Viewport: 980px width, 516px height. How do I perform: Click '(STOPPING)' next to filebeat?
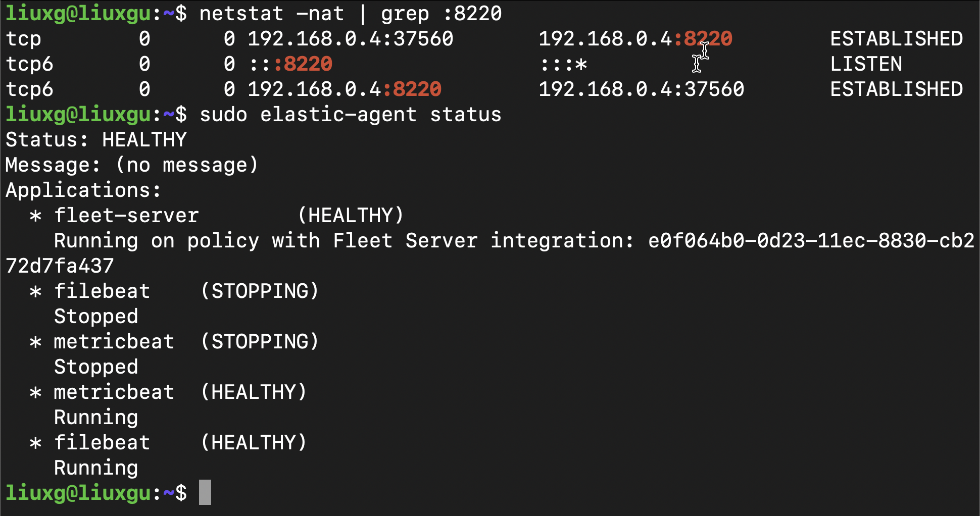pos(260,291)
